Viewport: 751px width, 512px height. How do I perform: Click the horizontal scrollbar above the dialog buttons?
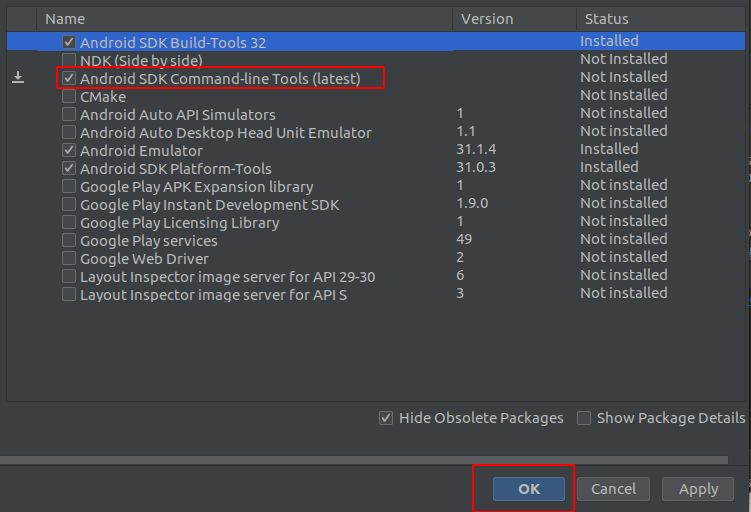tap(364, 460)
